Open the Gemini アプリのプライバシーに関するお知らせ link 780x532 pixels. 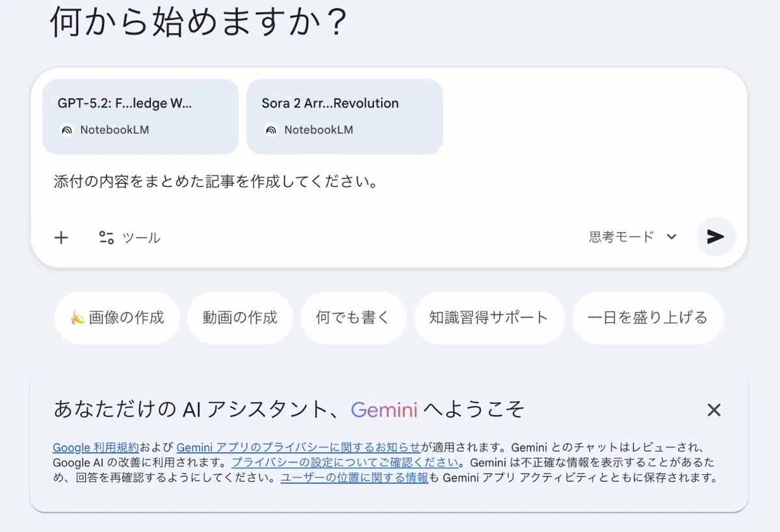[298, 448]
